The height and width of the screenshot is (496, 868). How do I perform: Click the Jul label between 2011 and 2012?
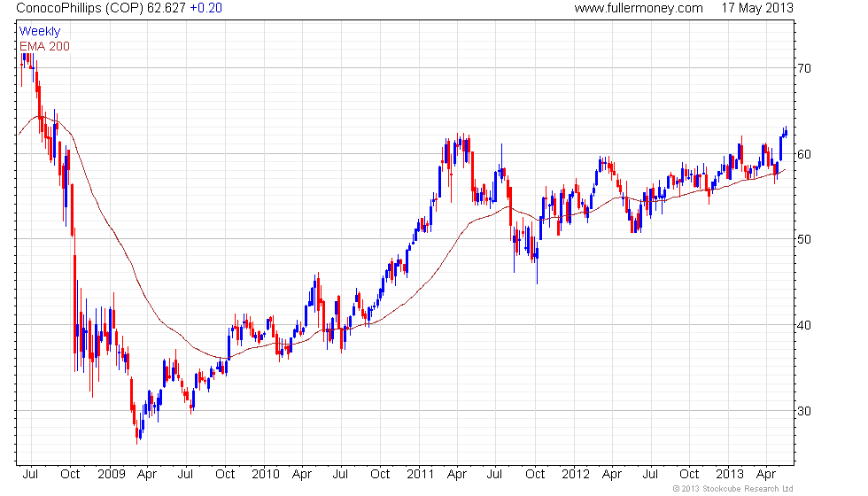tap(494, 475)
